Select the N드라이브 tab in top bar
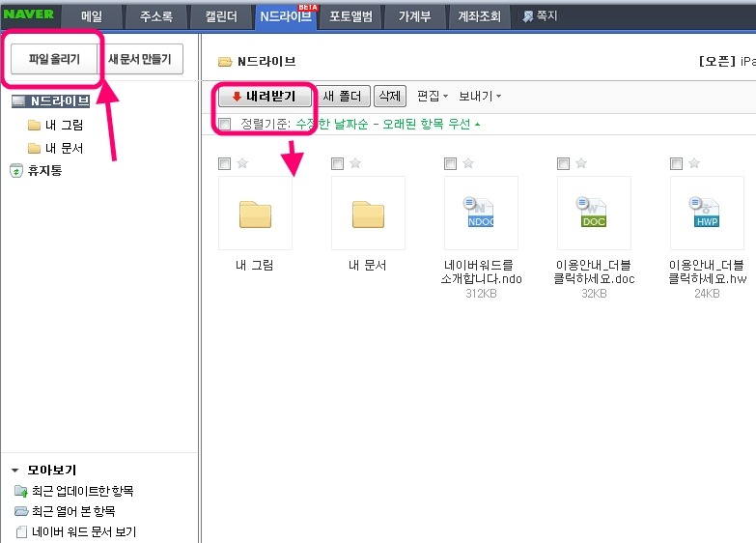This screenshot has height=543, width=756. click(286, 16)
